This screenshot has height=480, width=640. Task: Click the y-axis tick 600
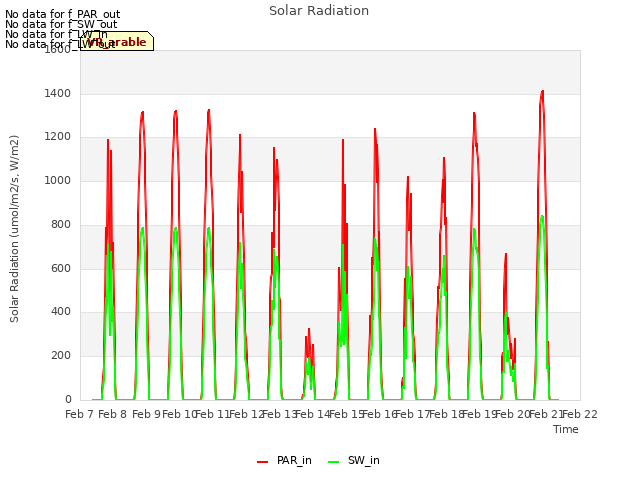point(61,268)
